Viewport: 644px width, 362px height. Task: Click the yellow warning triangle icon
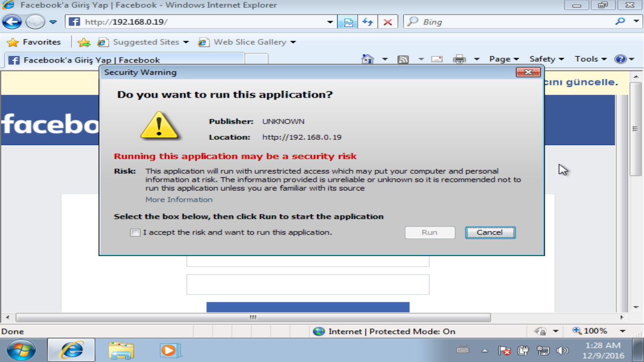pos(159,126)
